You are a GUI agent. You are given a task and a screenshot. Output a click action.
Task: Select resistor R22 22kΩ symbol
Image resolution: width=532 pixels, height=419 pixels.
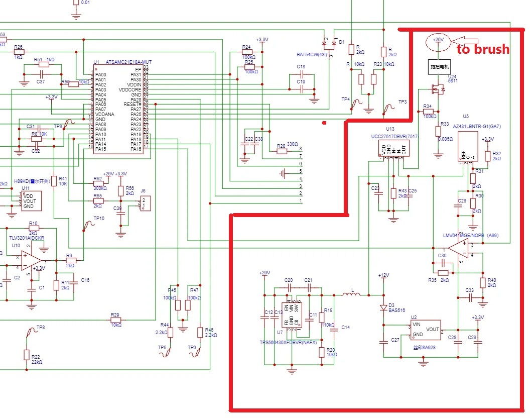(27, 355)
